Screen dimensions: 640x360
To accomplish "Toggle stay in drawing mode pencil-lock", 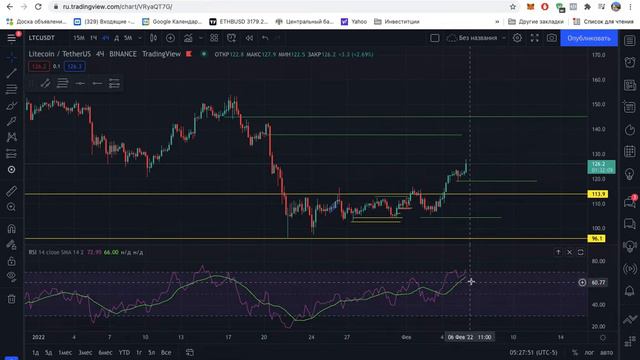I will pyautogui.click(x=11, y=245).
